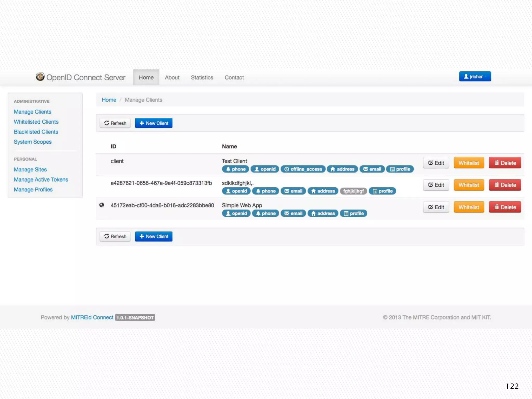Open the jricher user dropdown
The width and height of the screenshot is (532, 399).
click(x=475, y=77)
